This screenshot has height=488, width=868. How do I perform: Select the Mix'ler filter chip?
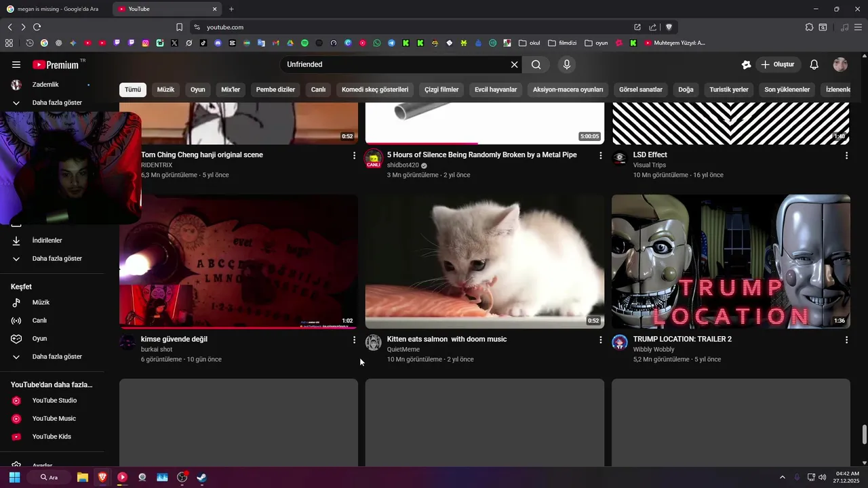pos(231,89)
